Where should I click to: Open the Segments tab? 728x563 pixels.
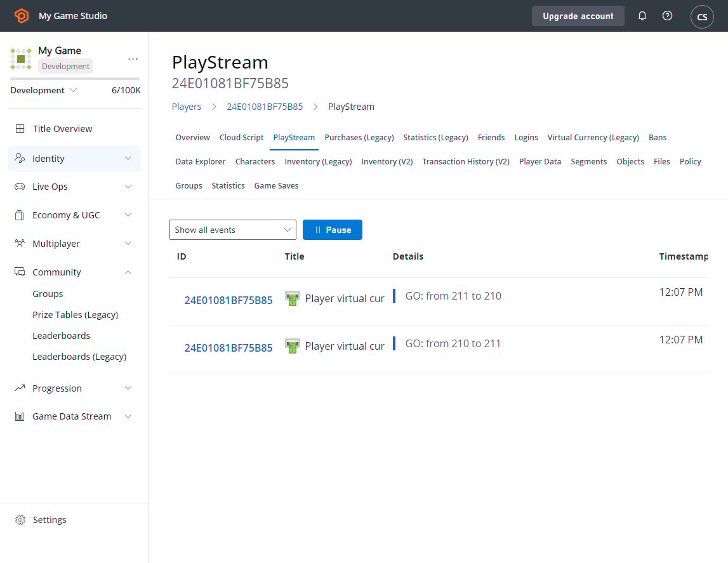[589, 161]
